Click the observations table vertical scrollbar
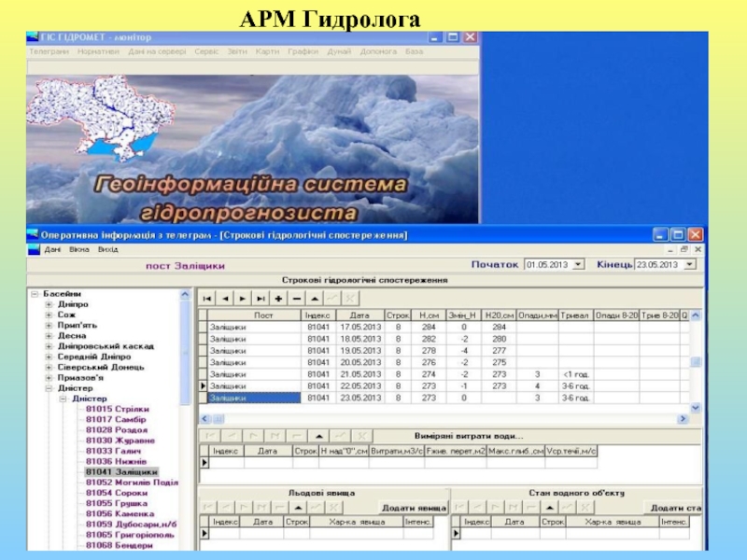Viewport: 747px width, 560px height. 695,373
